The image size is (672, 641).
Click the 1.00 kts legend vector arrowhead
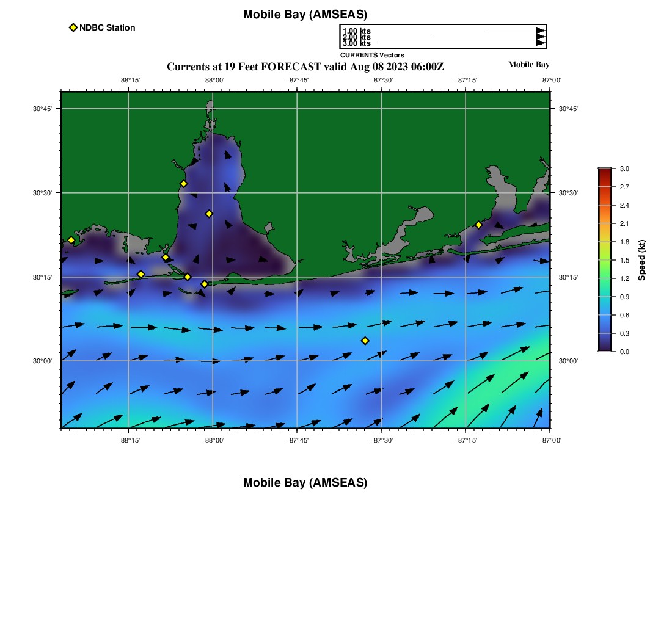[541, 31]
